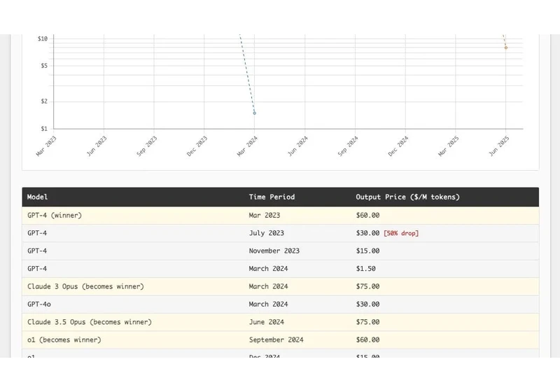The width and height of the screenshot is (560, 392).
Task: Click the $1.50 price cell
Action: tap(365, 269)
